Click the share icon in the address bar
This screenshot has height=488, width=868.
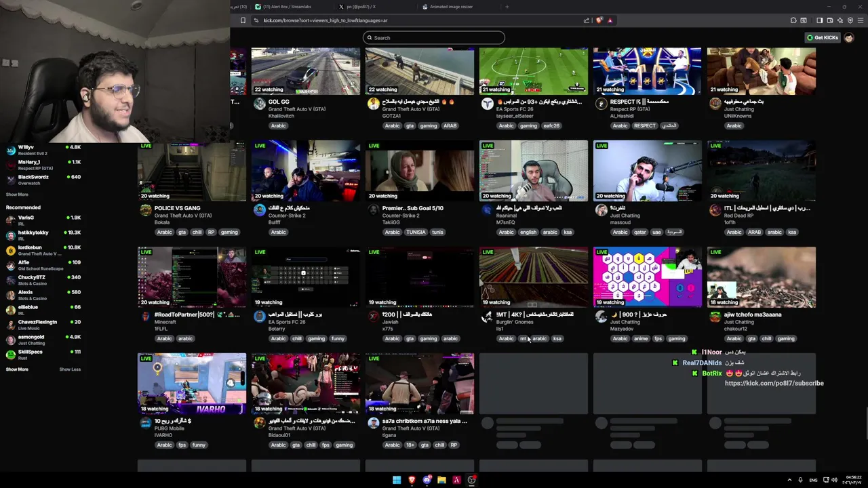[x=587, y=20]
